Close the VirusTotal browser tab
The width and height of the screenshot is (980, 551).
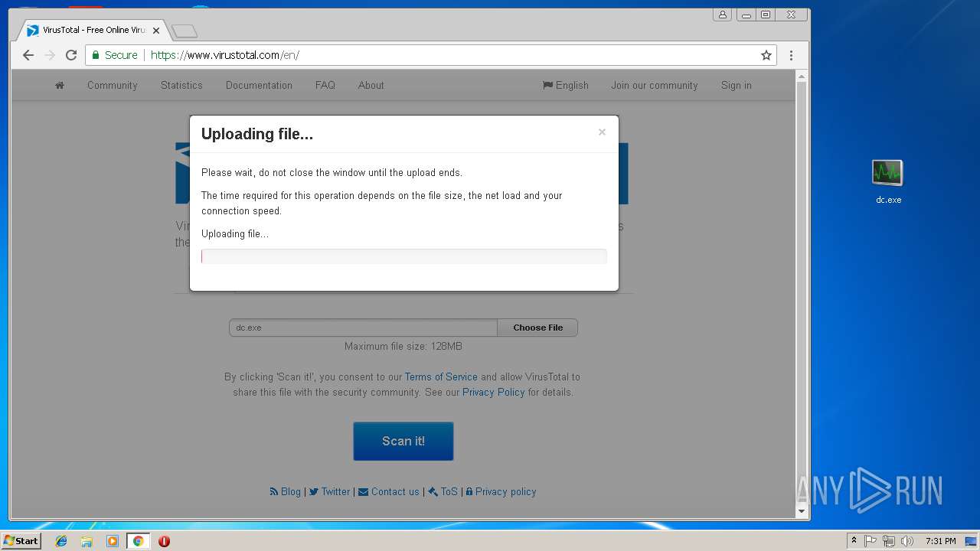click(156, 31)
